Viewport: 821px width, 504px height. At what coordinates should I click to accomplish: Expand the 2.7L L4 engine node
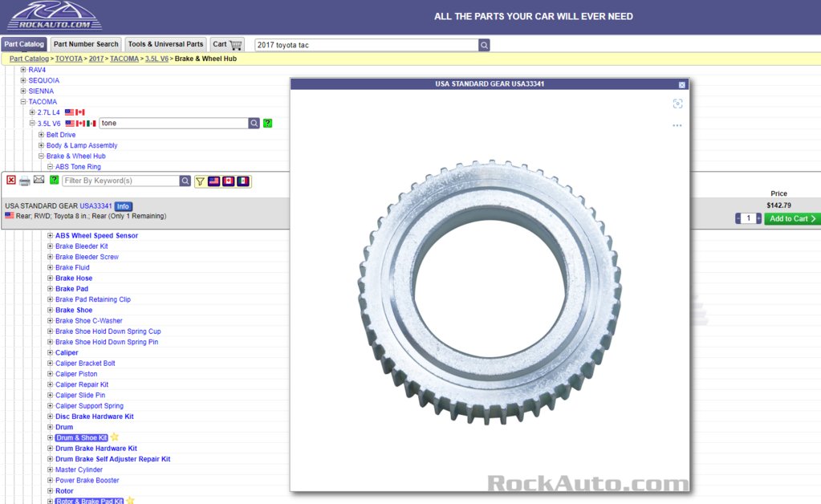(32, 112)
